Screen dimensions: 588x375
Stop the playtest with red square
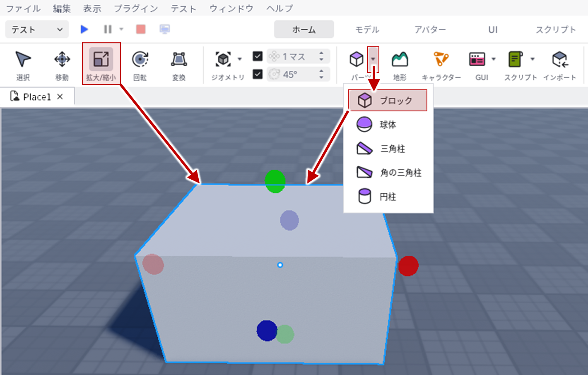pyautogui.click(x=141, y=29)
